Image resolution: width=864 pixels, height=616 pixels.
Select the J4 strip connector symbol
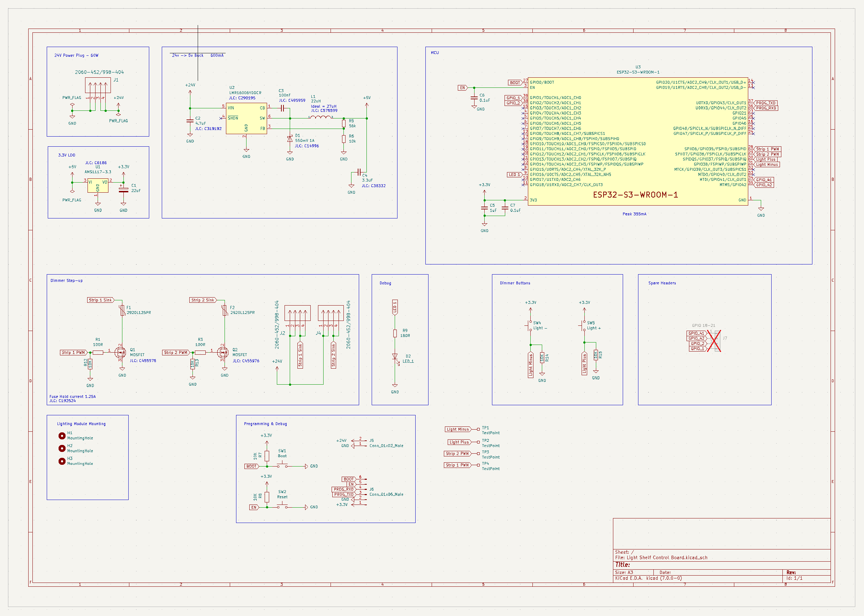331,313
